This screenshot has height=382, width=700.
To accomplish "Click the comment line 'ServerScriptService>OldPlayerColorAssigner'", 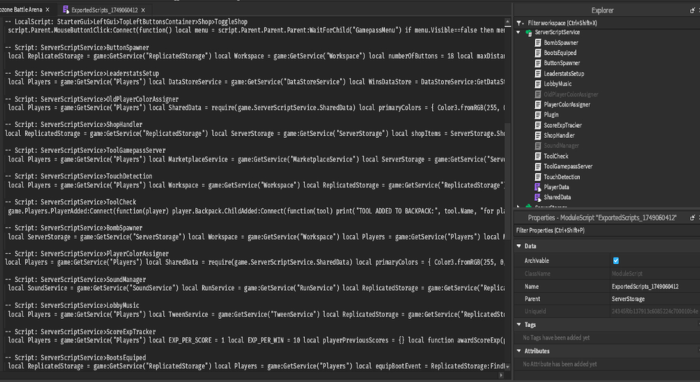I will pyautogui.click(x=92, y=99).
